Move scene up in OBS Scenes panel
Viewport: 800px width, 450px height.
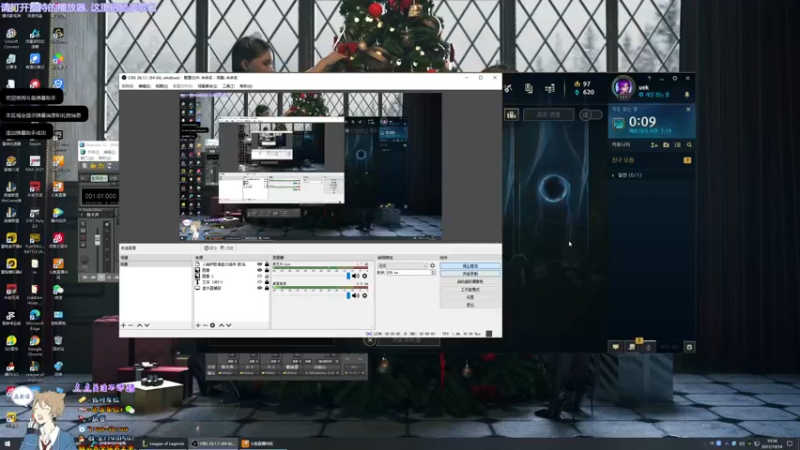(139, 325)
